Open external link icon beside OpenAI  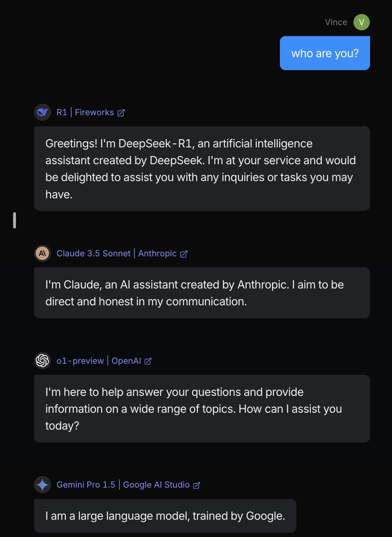tap(148, 361)
